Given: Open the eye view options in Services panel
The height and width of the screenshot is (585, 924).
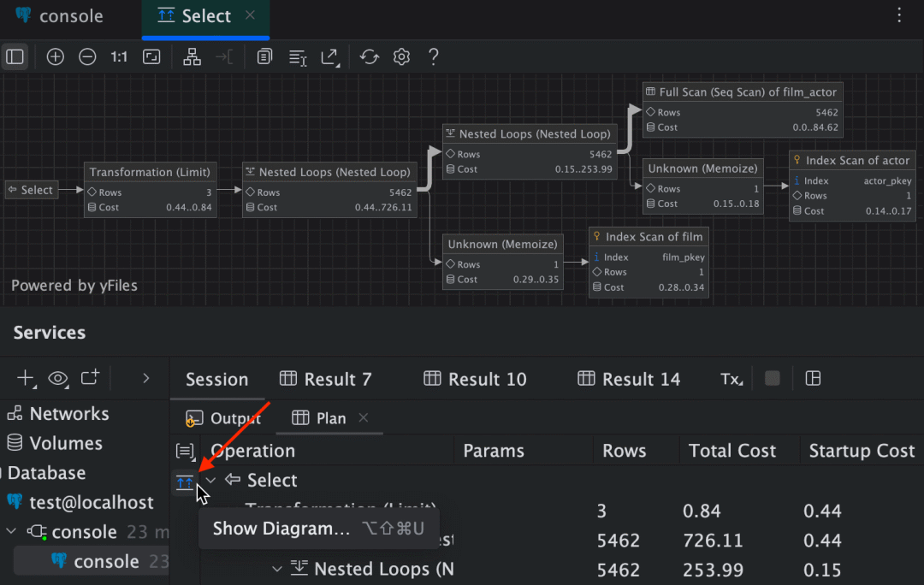Looking at the screenshot, I should (57, 378).
